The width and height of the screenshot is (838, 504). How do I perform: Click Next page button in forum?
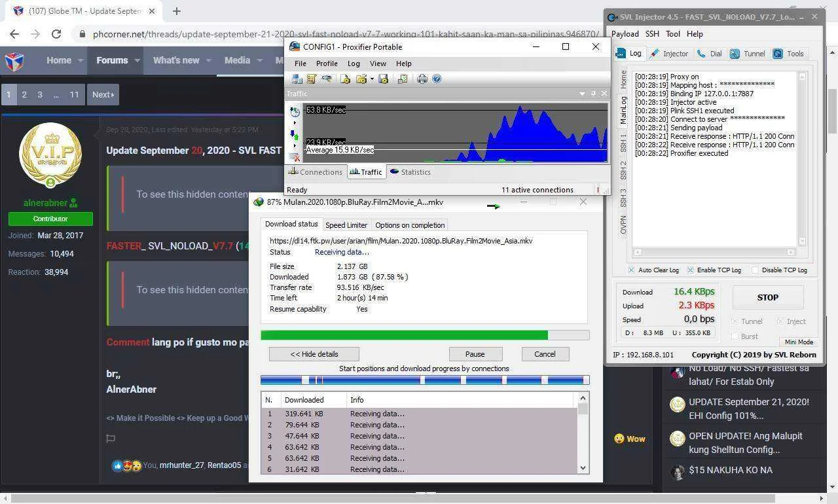(x=103, y=94)
